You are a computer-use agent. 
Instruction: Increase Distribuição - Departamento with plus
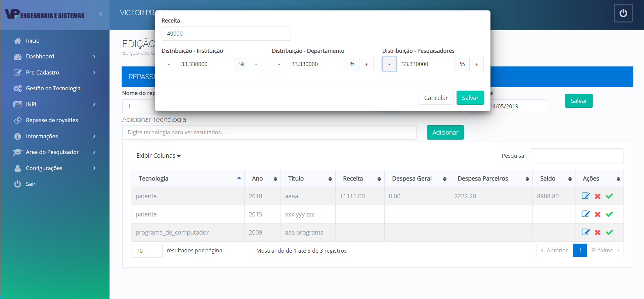pos(366,64)
